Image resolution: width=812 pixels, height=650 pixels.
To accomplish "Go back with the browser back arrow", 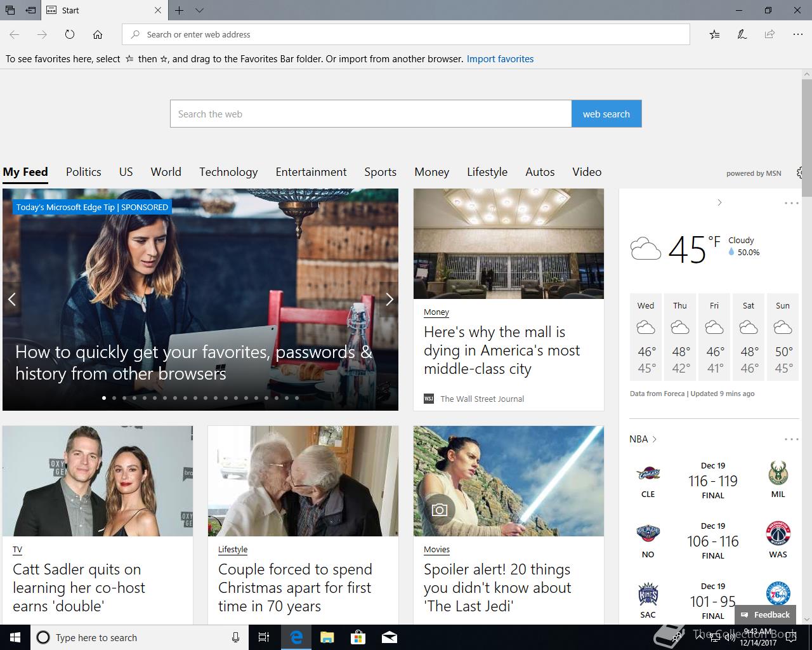I will (x=15, y=34).
